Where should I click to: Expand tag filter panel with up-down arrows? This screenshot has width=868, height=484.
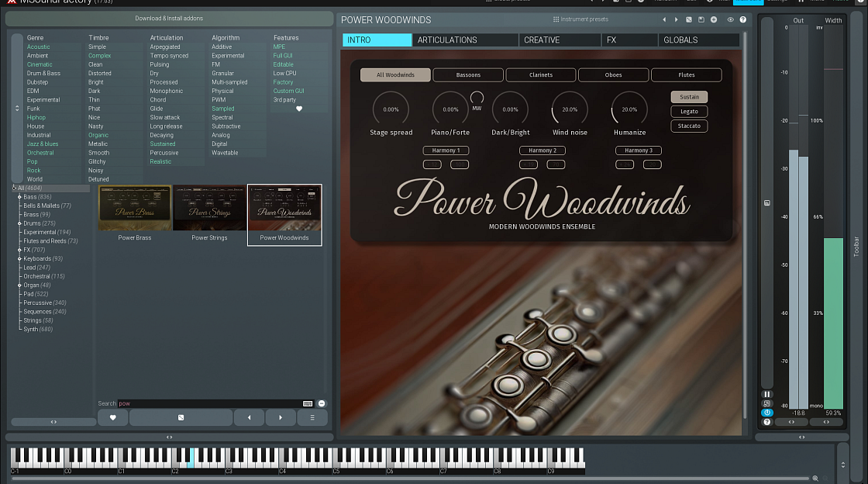point(17,109)
